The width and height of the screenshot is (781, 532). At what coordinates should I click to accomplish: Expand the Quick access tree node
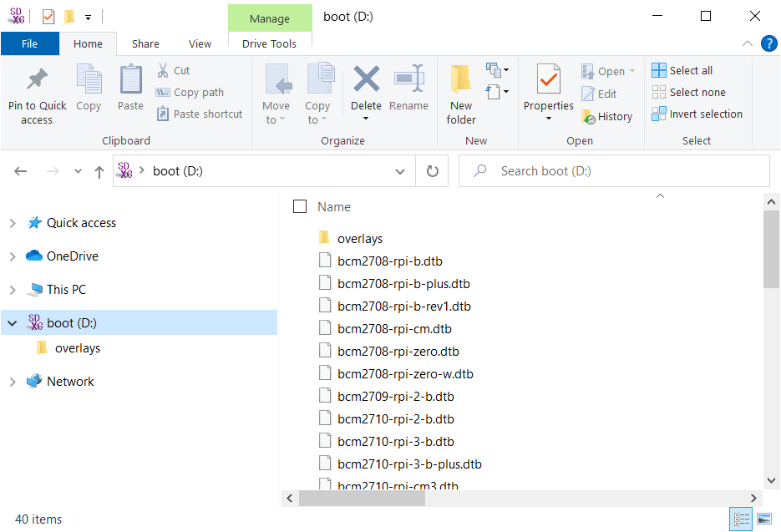[x=13, y=223]
